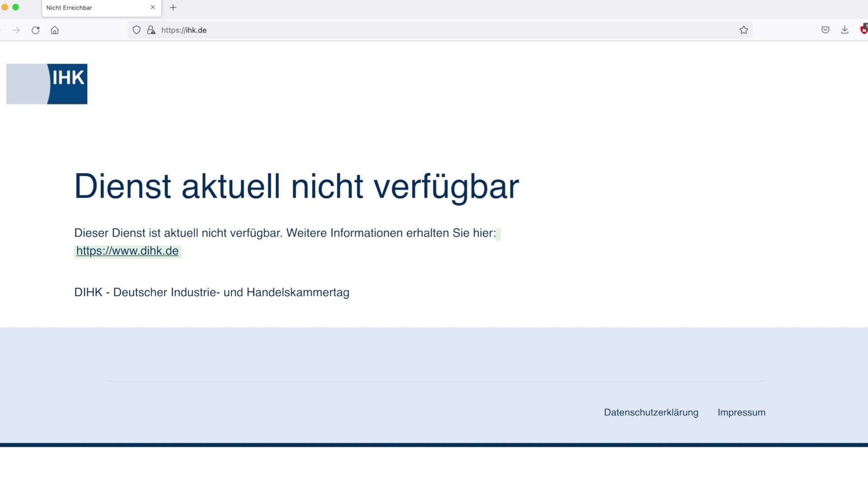
Task: Click the forward navigation arrow
Action: click(x=16, y=30)
